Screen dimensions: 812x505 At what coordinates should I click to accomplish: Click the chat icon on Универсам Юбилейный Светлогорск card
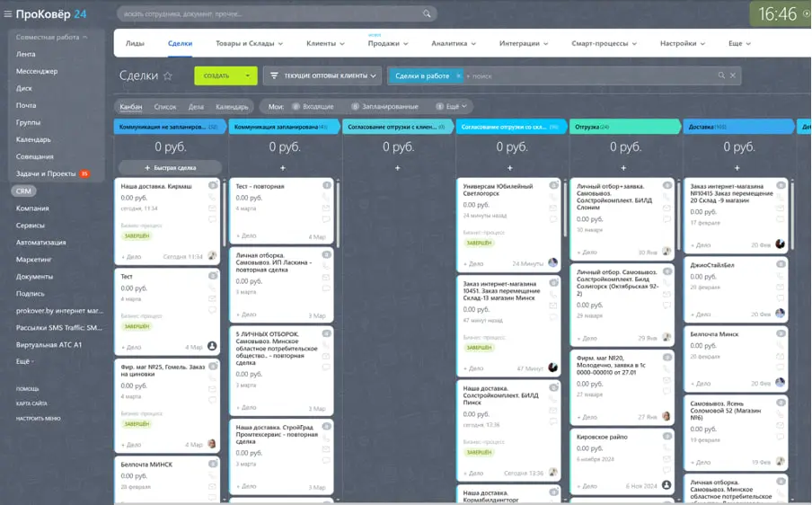553,218
